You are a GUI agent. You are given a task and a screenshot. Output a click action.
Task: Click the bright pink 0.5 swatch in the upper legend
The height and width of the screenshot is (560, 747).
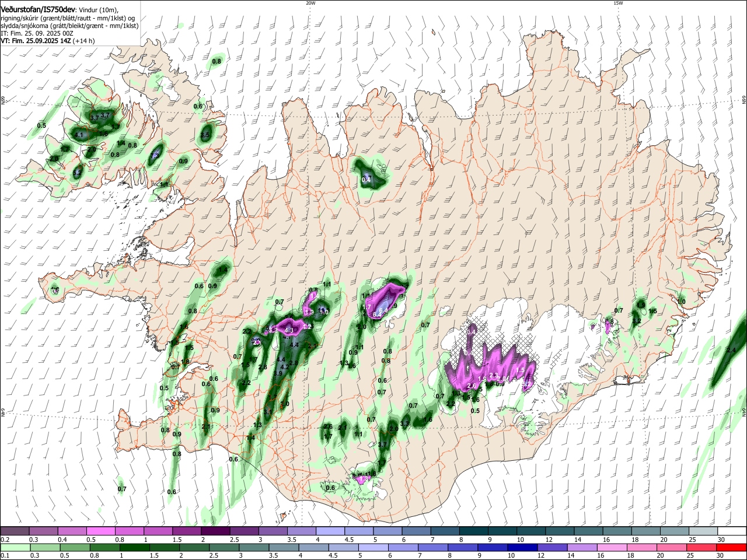pyautogui.click(x=101, y=531)
